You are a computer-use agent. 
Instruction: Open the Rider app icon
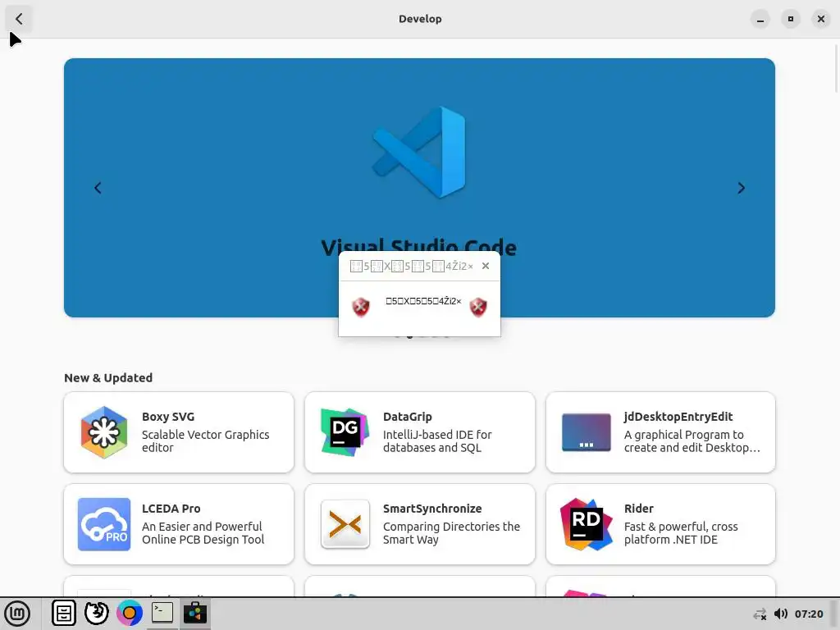586,524
